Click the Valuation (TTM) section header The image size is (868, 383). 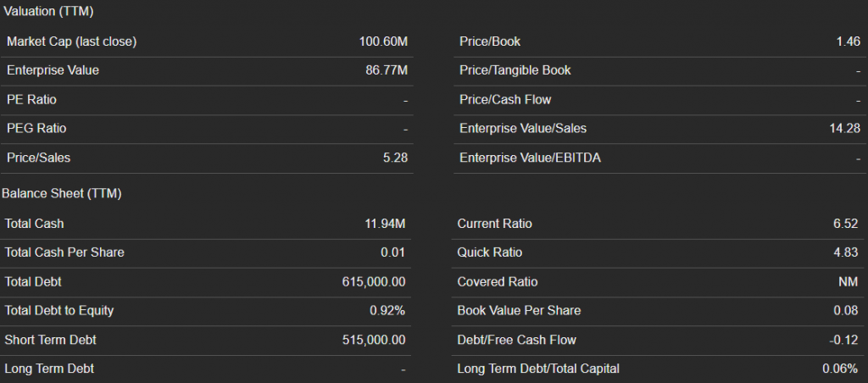coord(49,12)
